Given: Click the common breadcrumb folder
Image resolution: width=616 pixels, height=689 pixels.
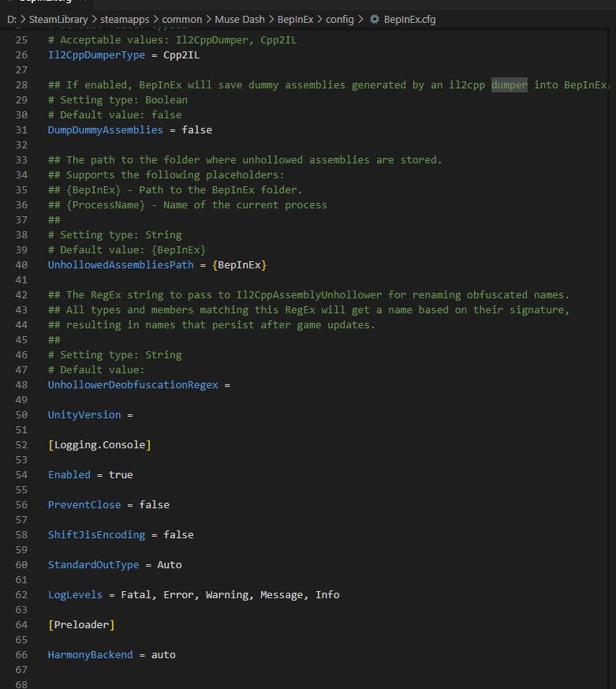Looking at the screenshot, I should click(x=181, y=19).
